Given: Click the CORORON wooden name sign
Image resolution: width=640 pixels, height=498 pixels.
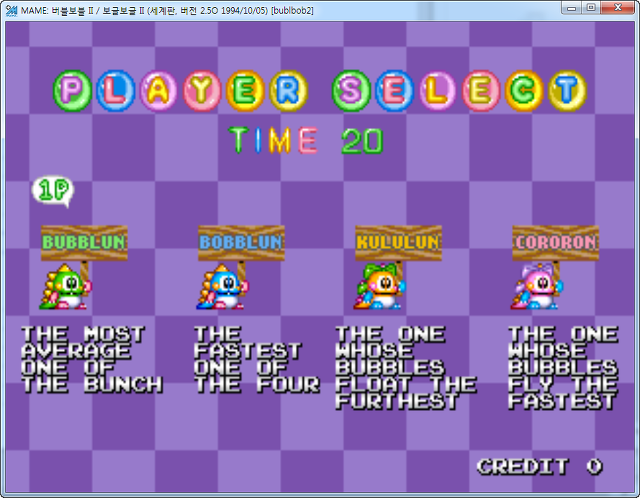Looking at the screenshot, I should tap(556, 243).
